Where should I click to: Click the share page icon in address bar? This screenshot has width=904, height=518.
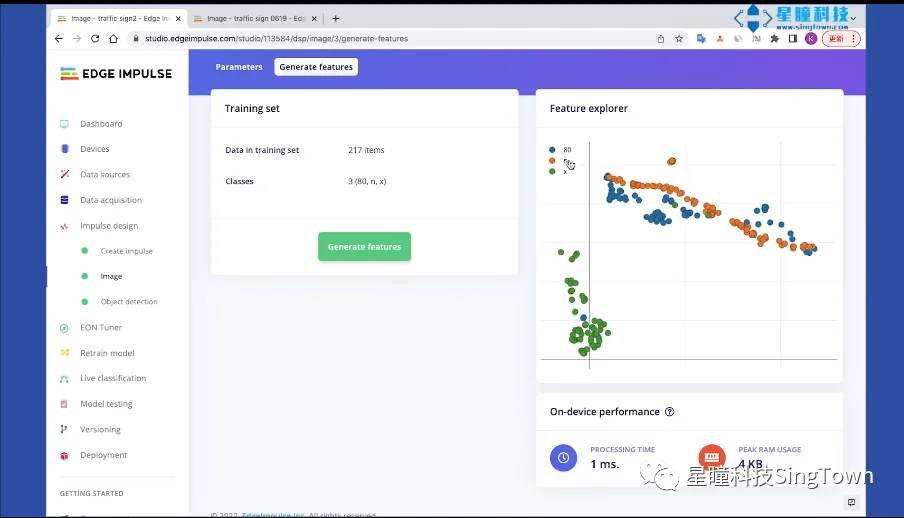[x=661, y=39]
